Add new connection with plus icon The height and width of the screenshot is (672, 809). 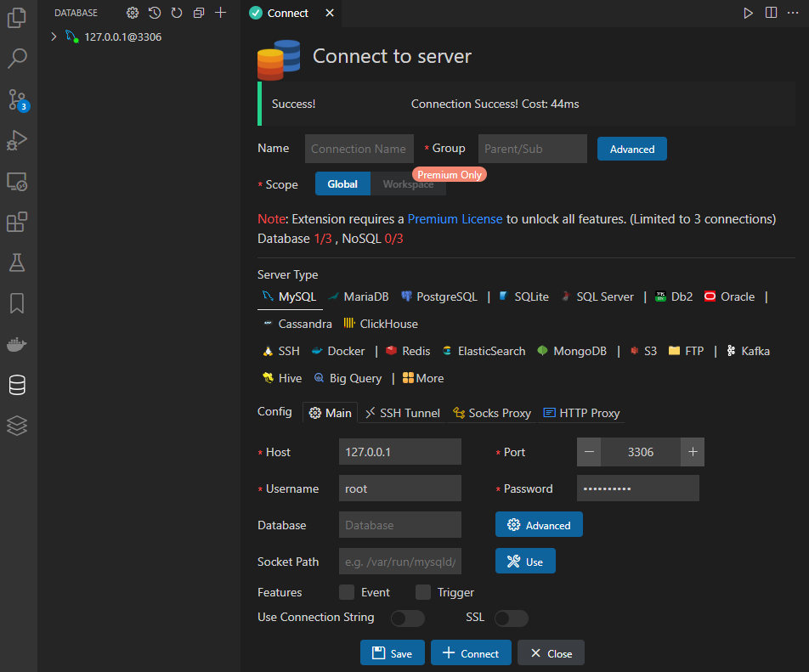[x=220, y=13]
